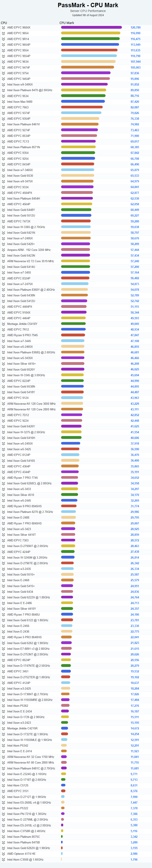The image size is (152, 868).
Task: Click the purple bar for AMD EPYC 9684X
Action: (92, 27)
